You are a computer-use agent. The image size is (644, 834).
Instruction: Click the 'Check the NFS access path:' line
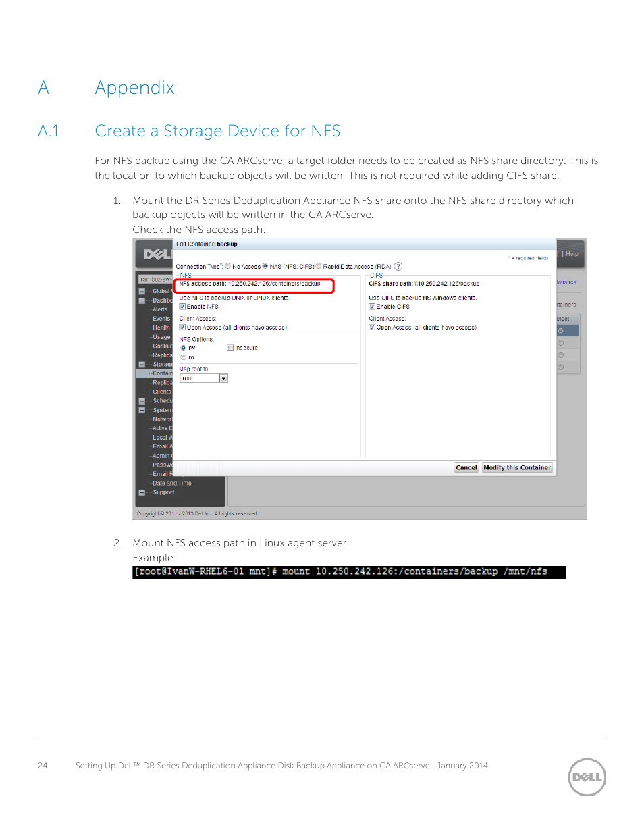(x=199, y=230)
